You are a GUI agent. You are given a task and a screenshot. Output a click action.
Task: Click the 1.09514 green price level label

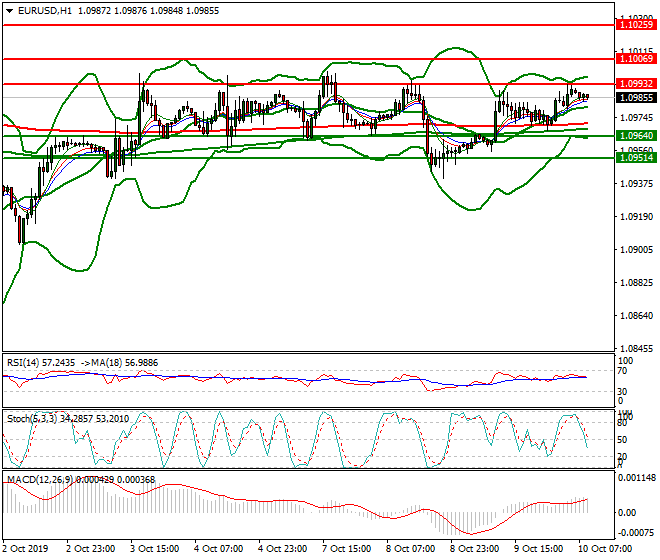point(636,157)
